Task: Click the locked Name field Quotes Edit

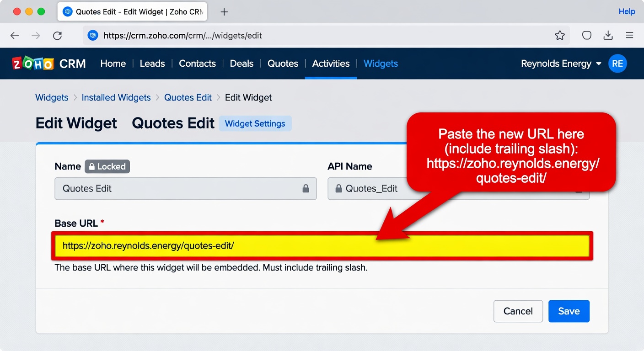Action: pyautogui.click(x=186, y=189)
